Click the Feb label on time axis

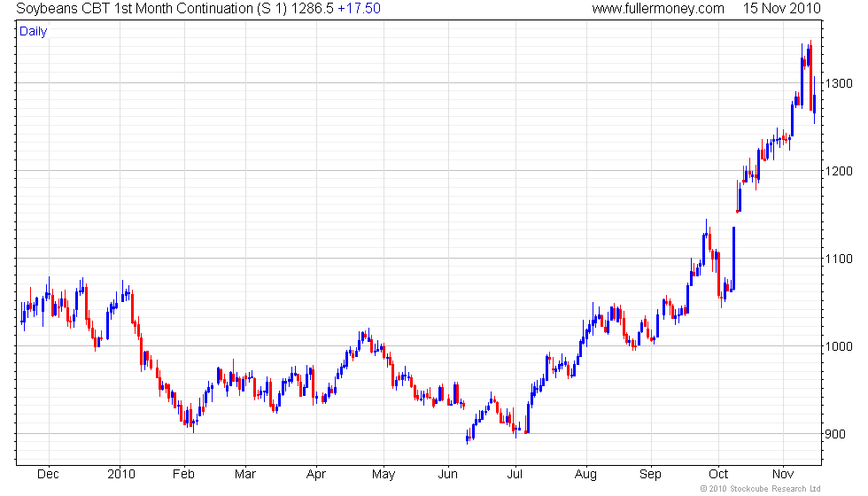point(183,475)
